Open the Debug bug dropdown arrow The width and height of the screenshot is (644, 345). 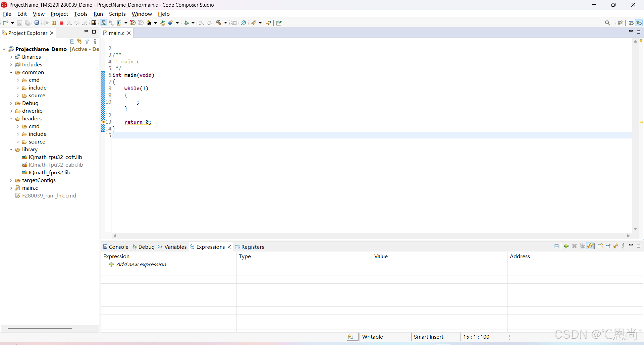coord(193,23)
